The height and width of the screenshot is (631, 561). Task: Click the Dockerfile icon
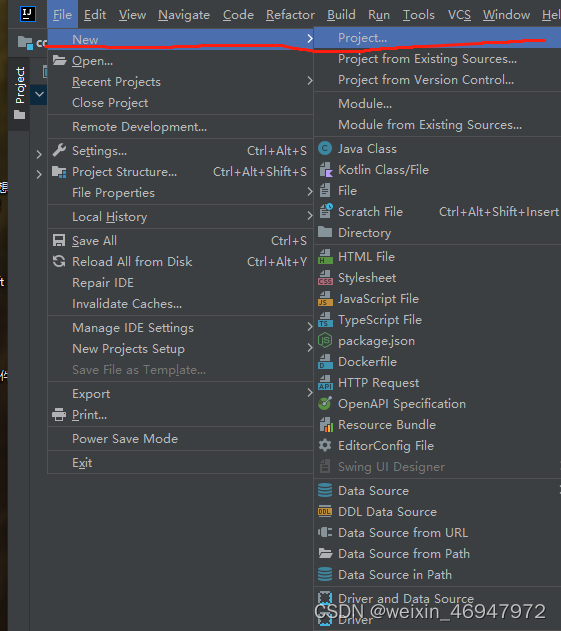(325, 361)
